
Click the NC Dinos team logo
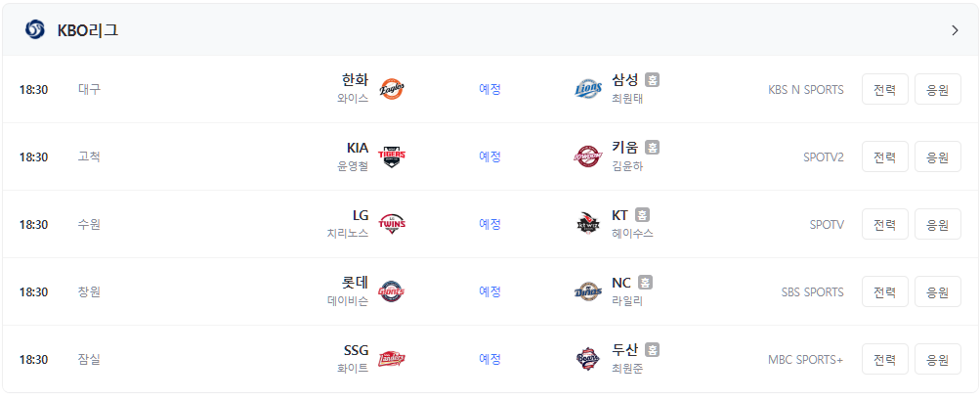coord(588,291)
